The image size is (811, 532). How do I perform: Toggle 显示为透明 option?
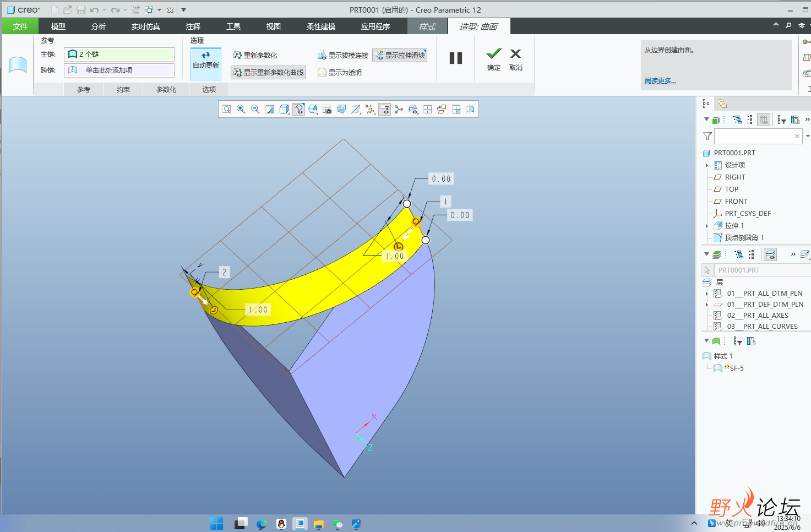(340, 72)
